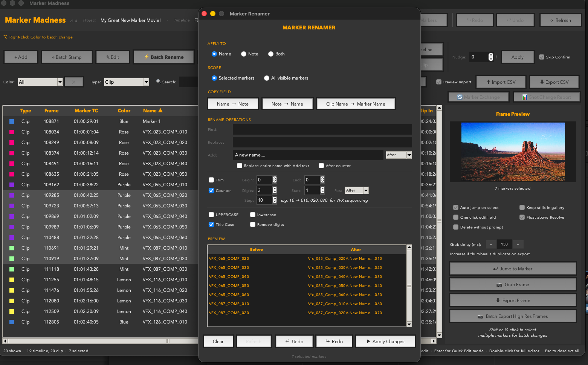Screen dimensions: 588x365
Task: Toggle the UPPERCASE checkbox
Action: point(211,215)
